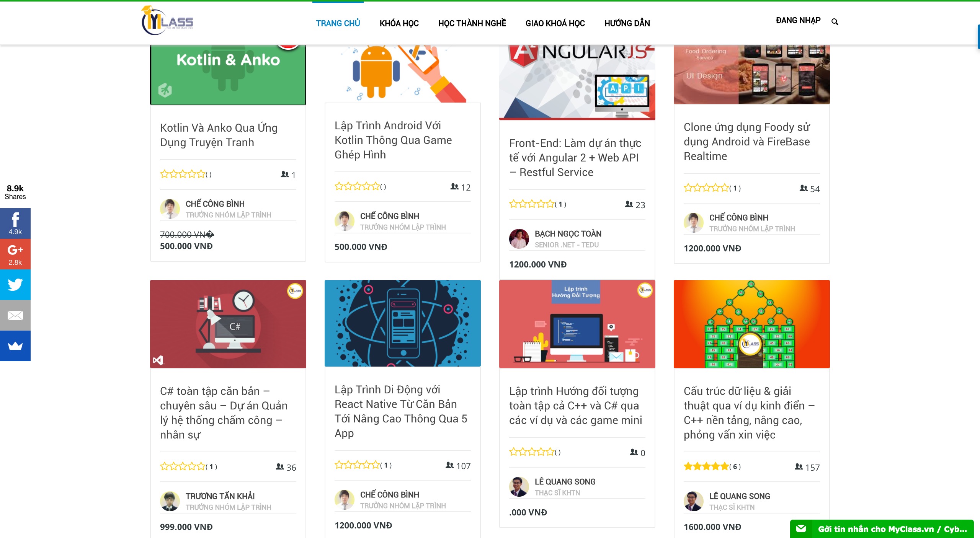Click the crown share icon
Viewport: 980px width, 538px height.
coord(15,346)
